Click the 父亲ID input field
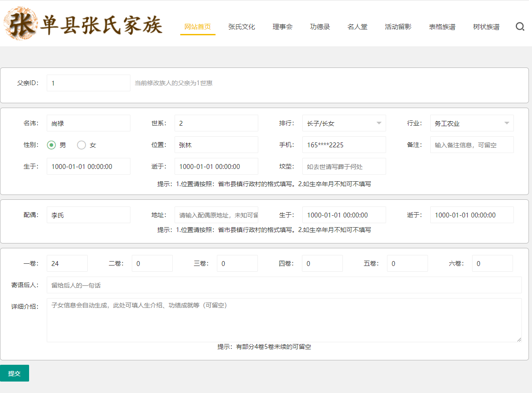The width and height of the screenshot is (532, 393). point(89,83)
